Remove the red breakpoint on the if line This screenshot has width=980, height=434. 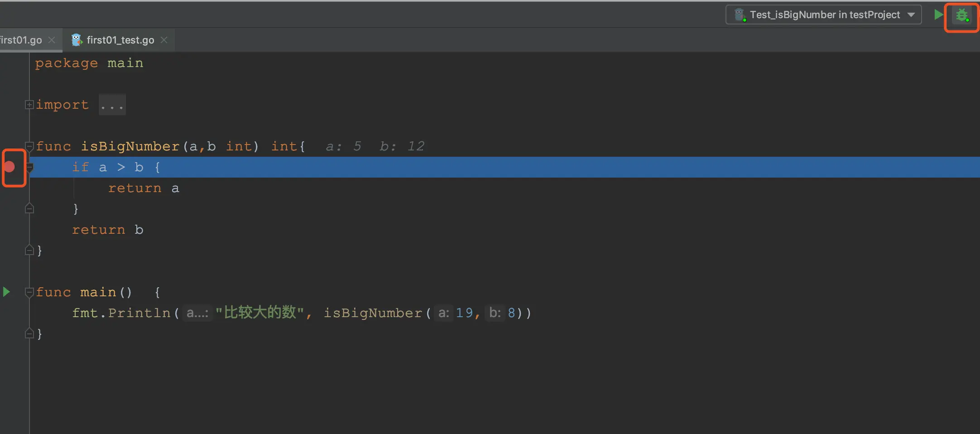pos(10,167)
